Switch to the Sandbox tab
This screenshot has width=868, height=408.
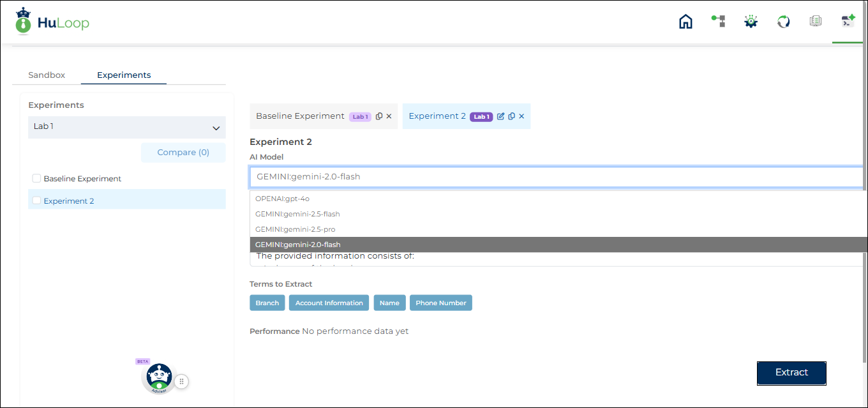tap(47, 75)
